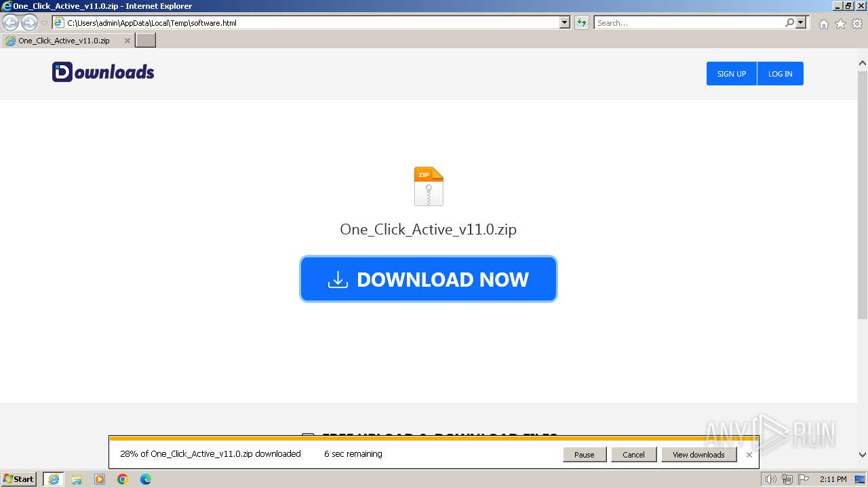Open search provider dropdown arrow
Screen dimensions: 868x488
pos(802,23)
